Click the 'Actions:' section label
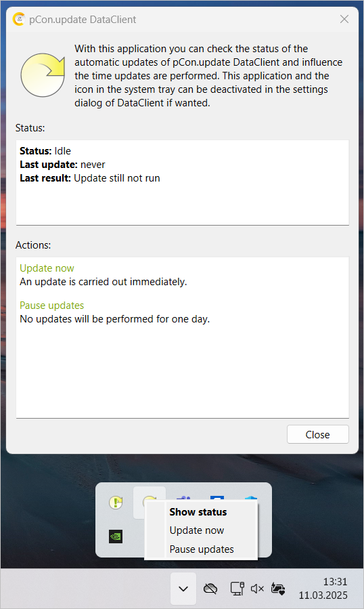This screenshot has height=609, width=364. coord(33,245)
